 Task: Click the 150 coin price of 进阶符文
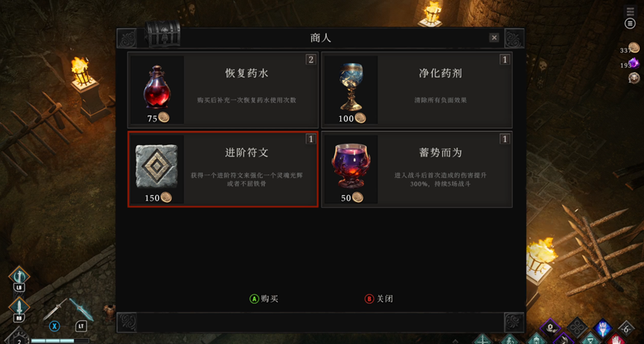[158, 197]
